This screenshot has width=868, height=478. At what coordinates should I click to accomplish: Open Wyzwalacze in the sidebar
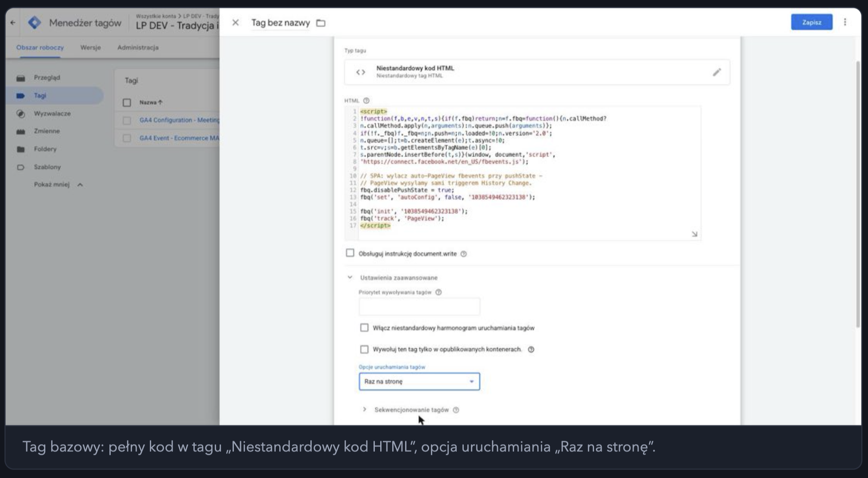pos(52,113)
